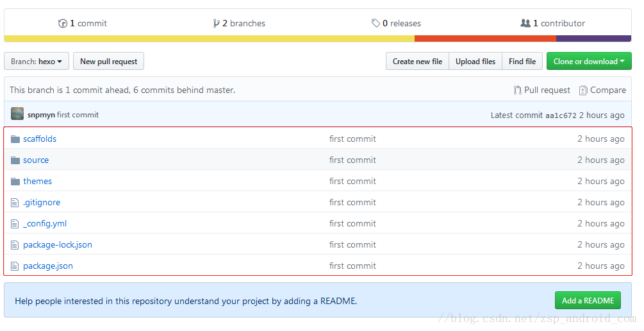Expand the Clone or download dropdown

pyautogui.click(x=589, y=62)
